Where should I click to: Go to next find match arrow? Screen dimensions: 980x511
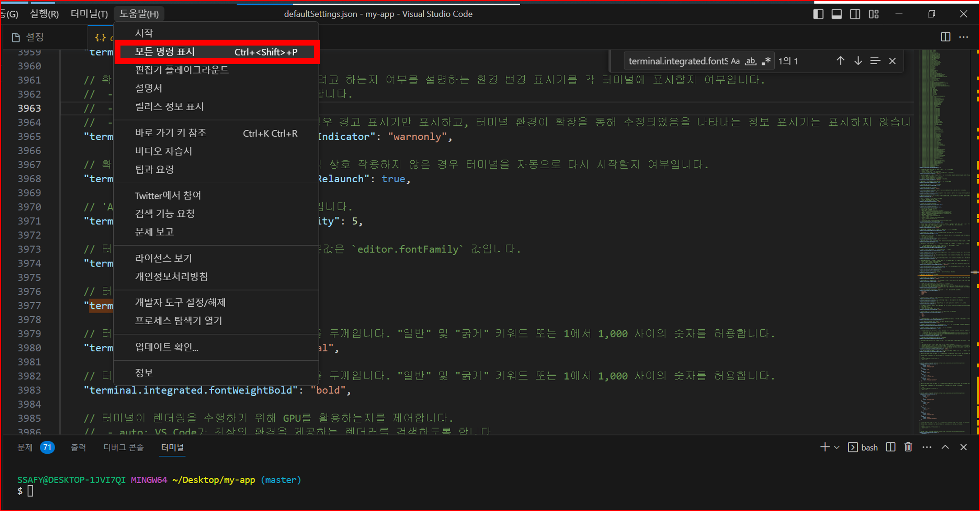pos(858,61)
